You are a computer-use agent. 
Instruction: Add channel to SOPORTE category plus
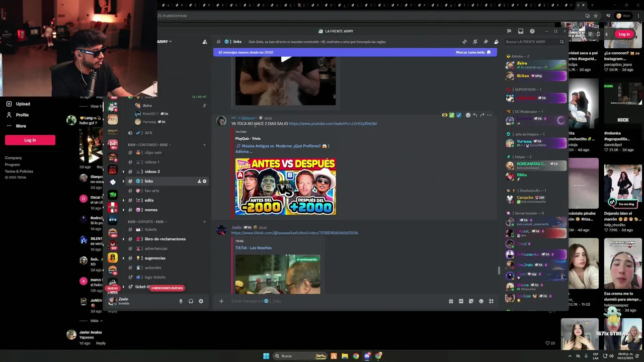(204, 222)
